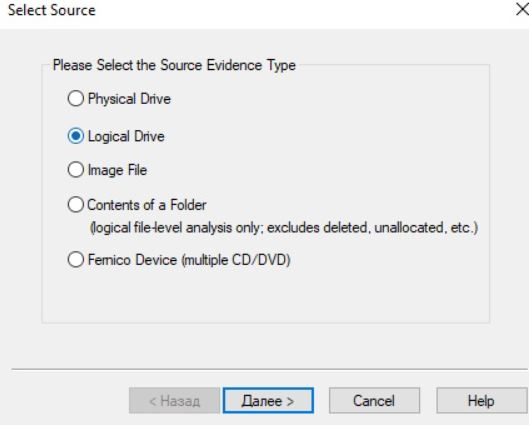Choose the Logical Drive radio button
Image resolution: width=529 pixels, height=425 pixels.
(76, 136)
